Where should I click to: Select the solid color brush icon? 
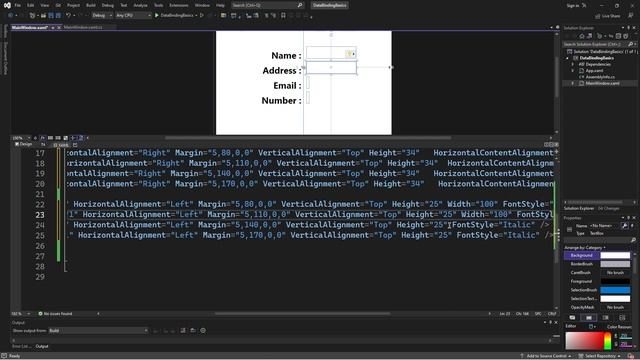pyautogui.click(x=589, y=318)
